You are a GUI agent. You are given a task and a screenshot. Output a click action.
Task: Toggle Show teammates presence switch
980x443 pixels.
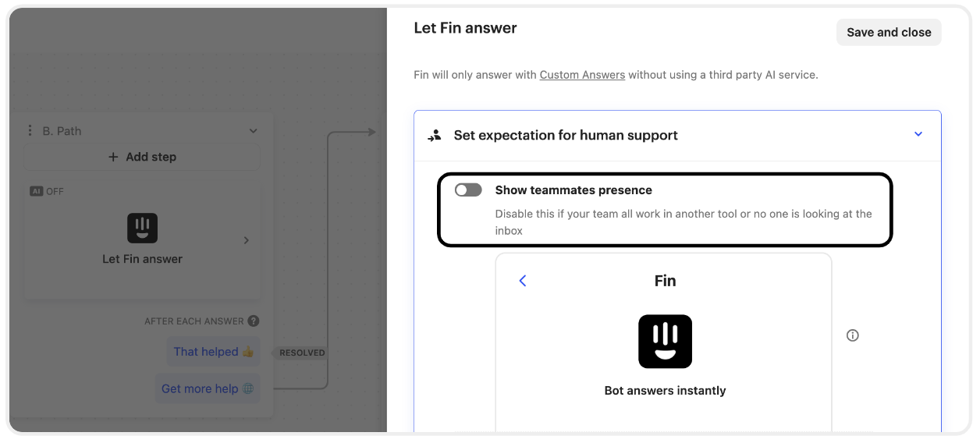click(469, 190)
